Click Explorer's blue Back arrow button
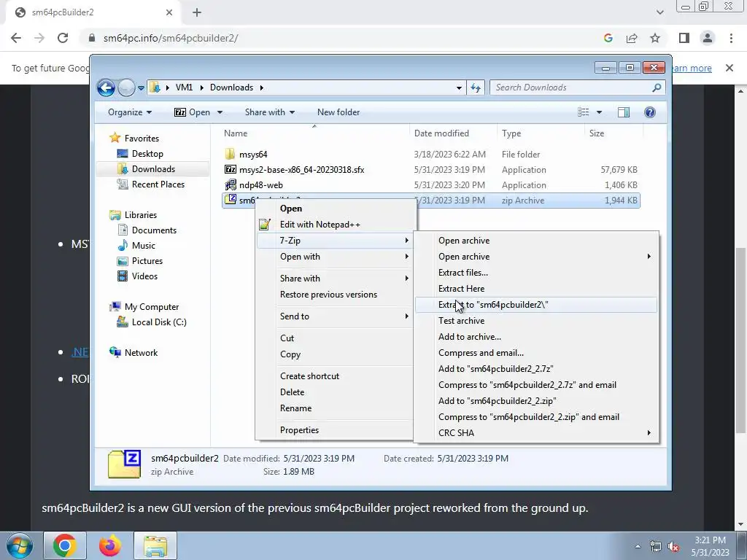The image size is (747, 560). [106, 87]
